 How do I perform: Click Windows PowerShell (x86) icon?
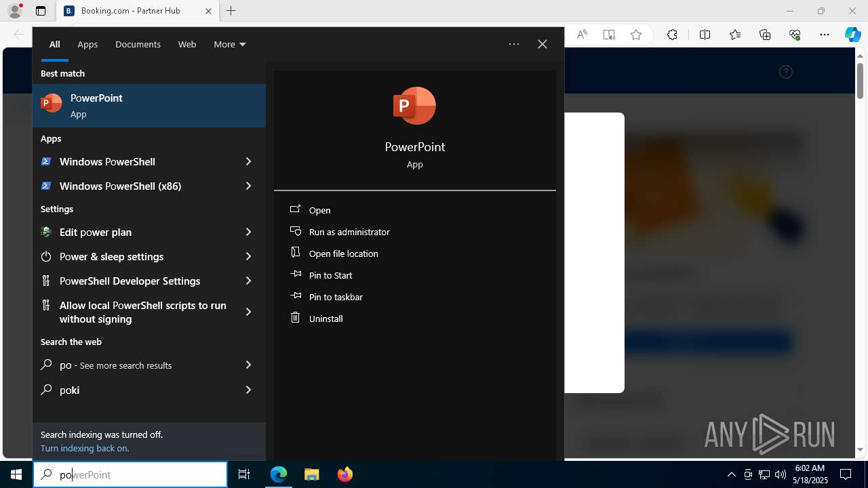[46, 186]
